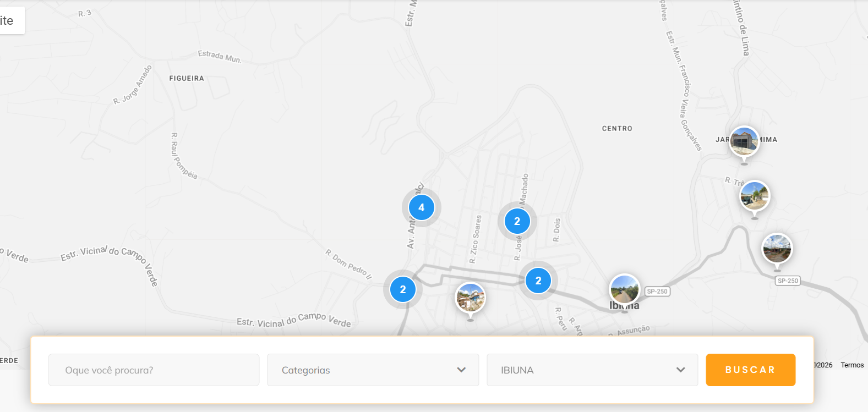This screenshot has width=868, height=412.
Task: Click the cluster marker showing 4
Action: point(421,207)
